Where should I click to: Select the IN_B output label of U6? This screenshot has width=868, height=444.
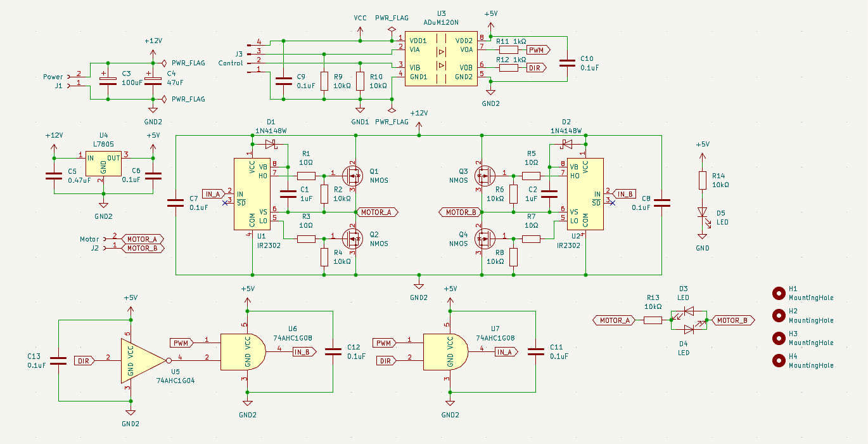[x=303, y=352]
